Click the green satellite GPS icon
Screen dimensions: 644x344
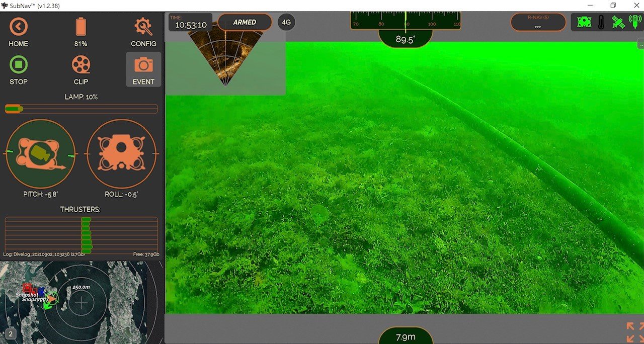tap(618, 22)
